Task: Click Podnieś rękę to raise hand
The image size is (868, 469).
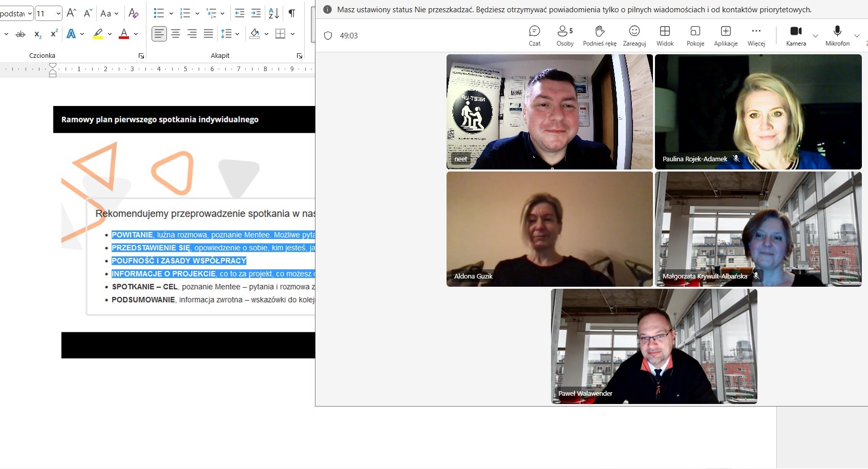Action: click(x=600, y=36)
